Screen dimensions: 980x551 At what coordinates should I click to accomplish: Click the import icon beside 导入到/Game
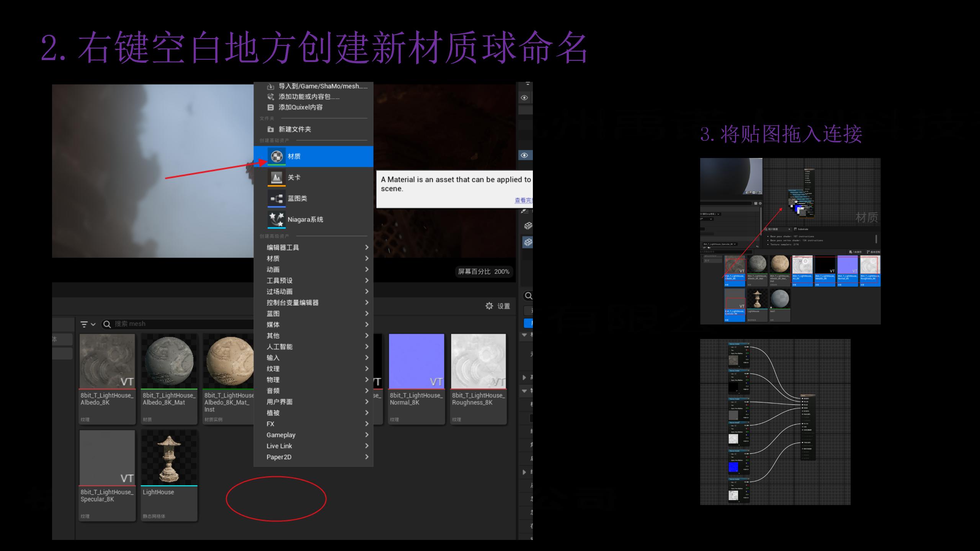271,86
